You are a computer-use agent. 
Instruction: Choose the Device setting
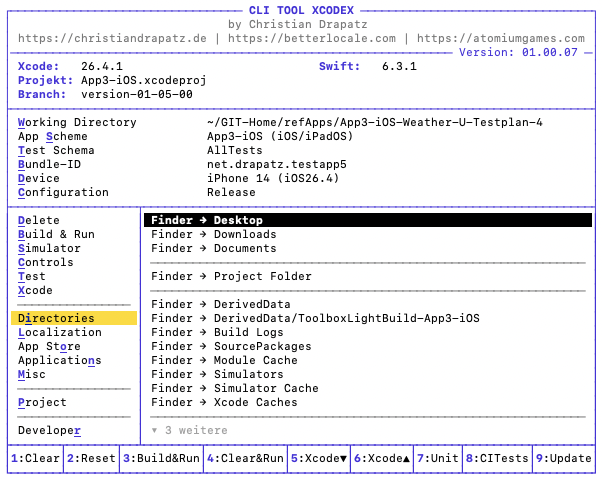(39, 178)
